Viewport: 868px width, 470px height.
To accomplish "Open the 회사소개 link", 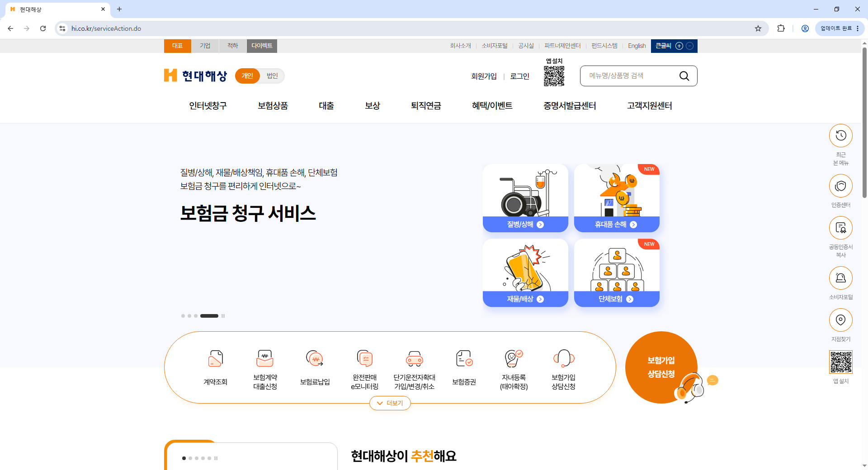I will point(460,46).
